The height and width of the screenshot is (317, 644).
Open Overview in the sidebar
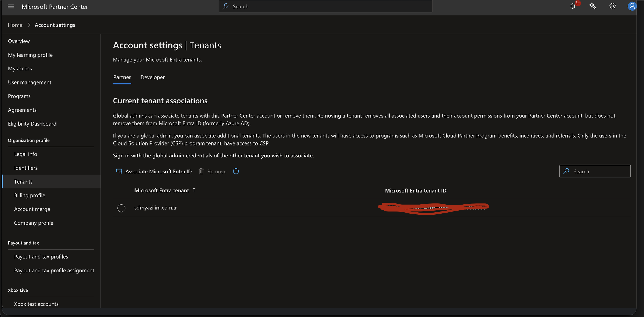(19, 41)
